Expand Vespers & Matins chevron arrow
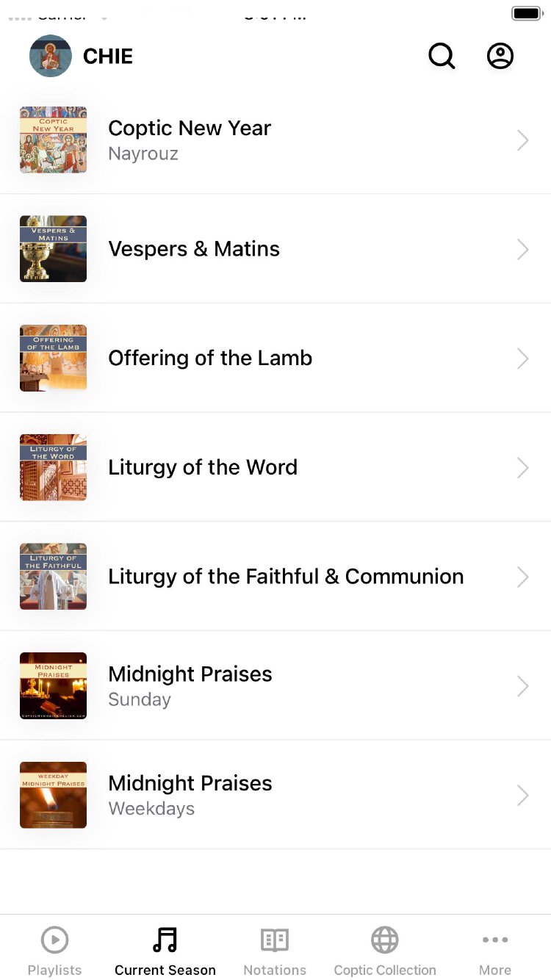This screenshot has height=980, width=551. tap(522, 249)
